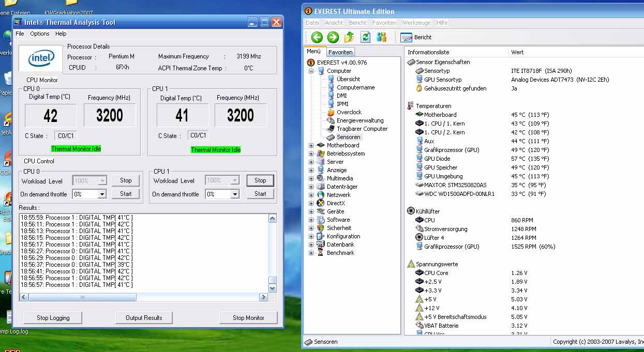Click the users icon in EVEREST toolbar
Image resolution: width=644 pixels, height=352 pixels.
382,37
